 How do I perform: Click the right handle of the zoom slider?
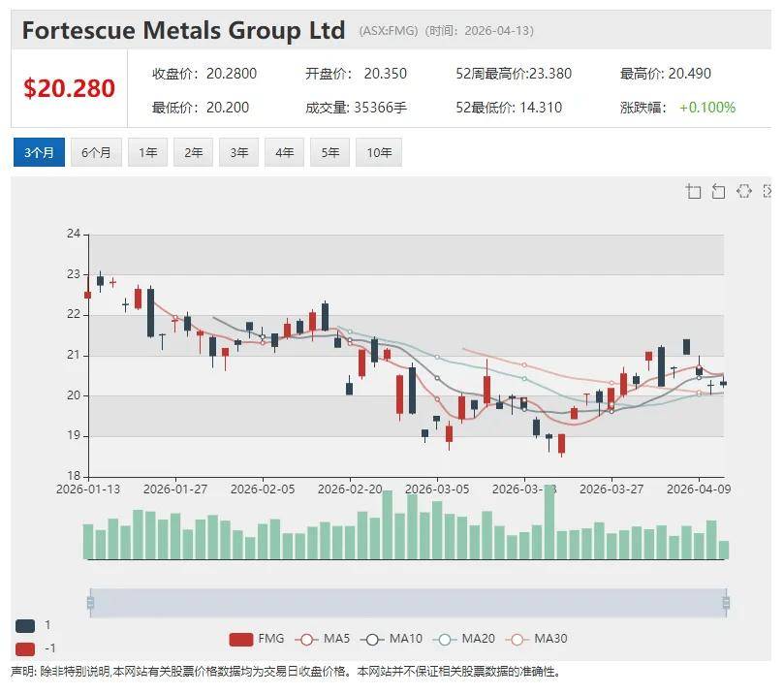point(726,603)
